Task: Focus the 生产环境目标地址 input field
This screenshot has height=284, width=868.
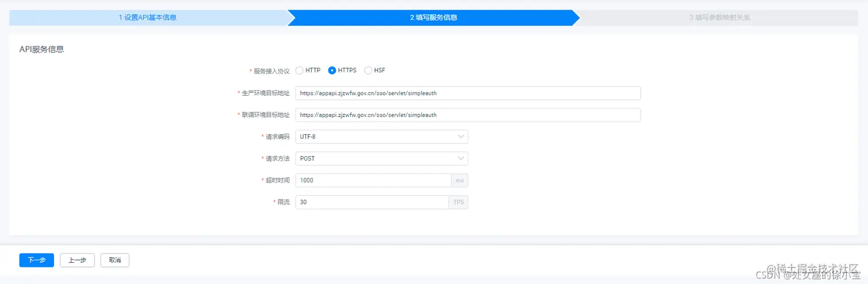Action: pyautogui.click(x=468, y=93)
